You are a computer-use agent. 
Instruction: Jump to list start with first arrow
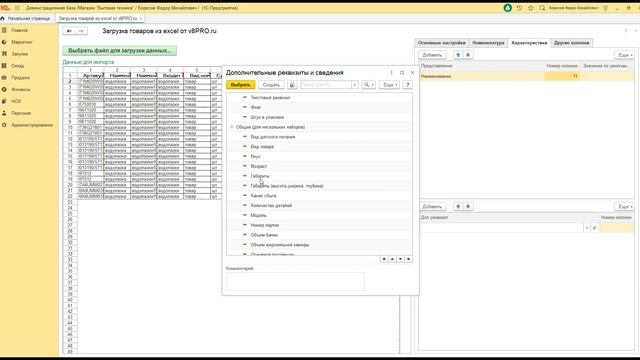pos(384,259)
